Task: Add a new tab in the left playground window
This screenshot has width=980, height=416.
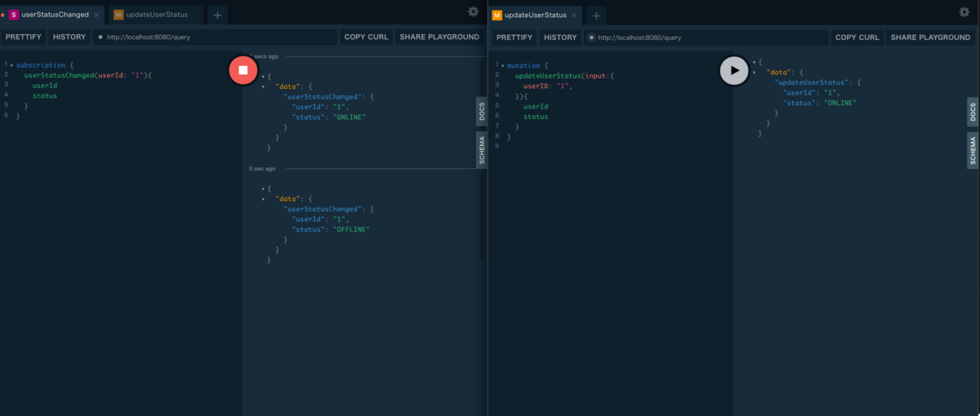Action: coord(217,15)
